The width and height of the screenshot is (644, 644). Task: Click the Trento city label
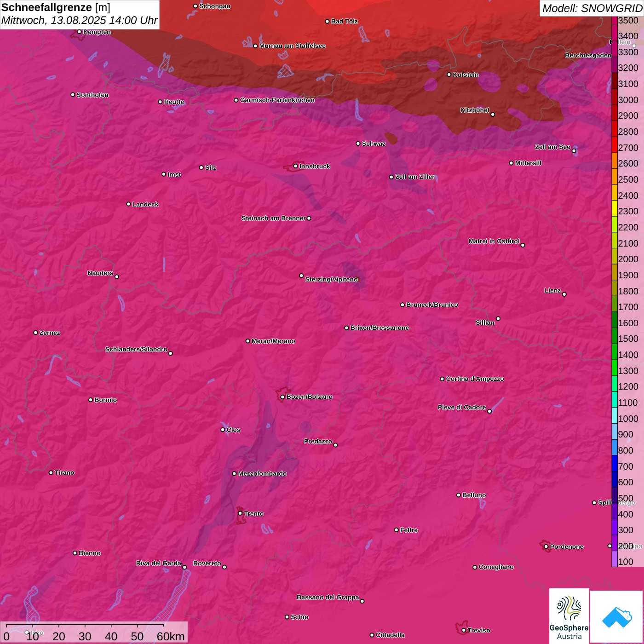point(253,513)
